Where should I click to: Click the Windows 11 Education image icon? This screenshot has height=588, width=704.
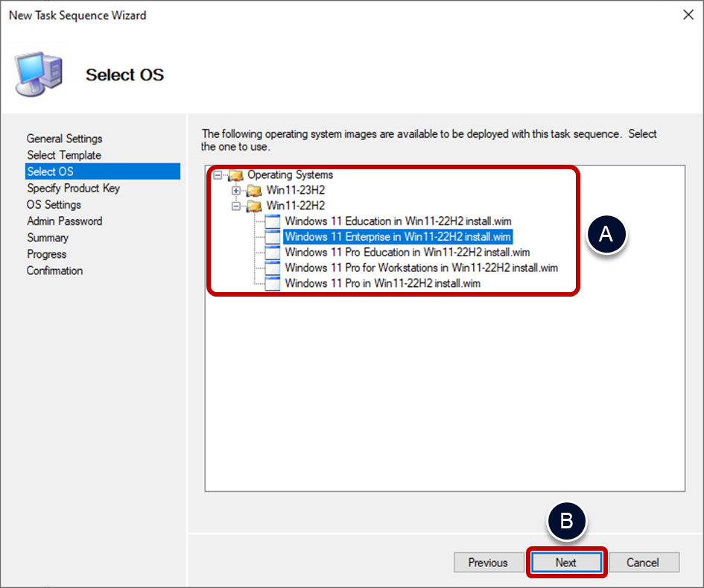(273, 221)
